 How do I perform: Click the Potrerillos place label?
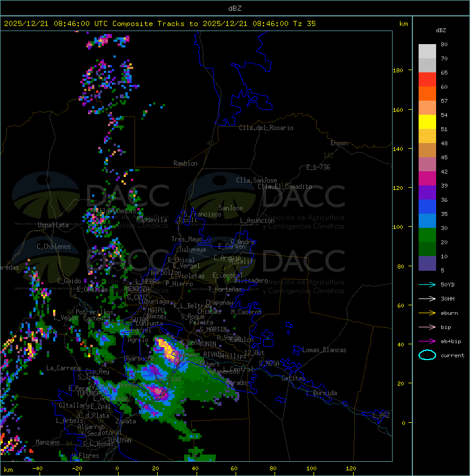[x=94, y=312]
